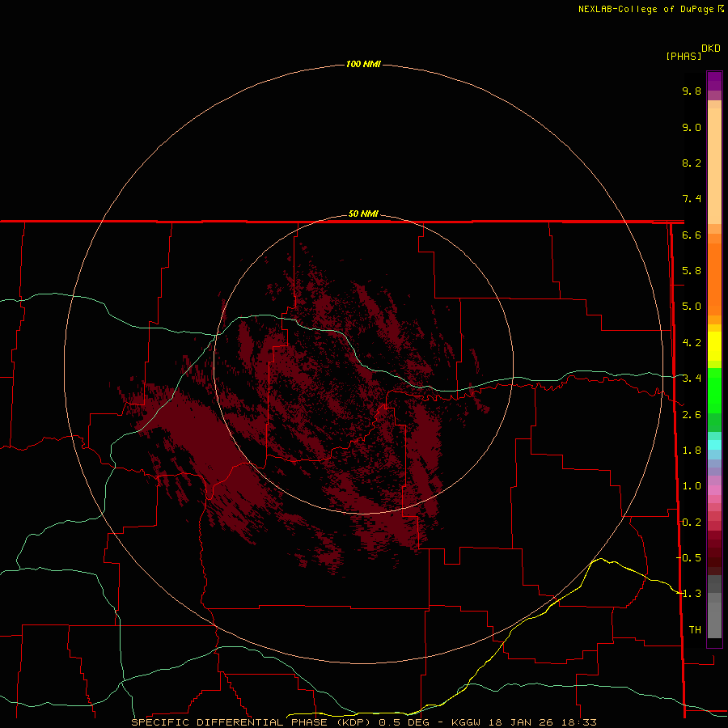Image resolution: width=728 pixels, height=728 pixels.
Task: Click the -0.5 scale value
Action: 688,558
